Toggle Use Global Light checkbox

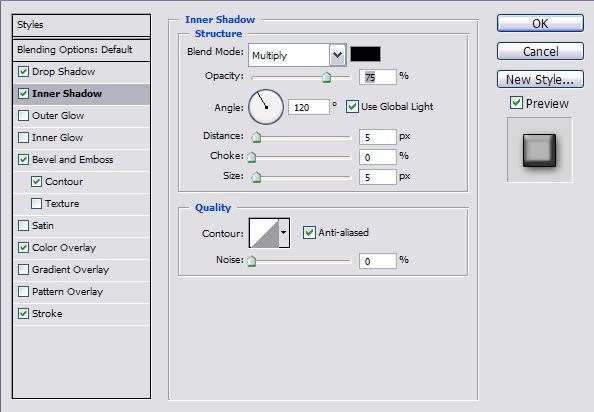(352, 106)
